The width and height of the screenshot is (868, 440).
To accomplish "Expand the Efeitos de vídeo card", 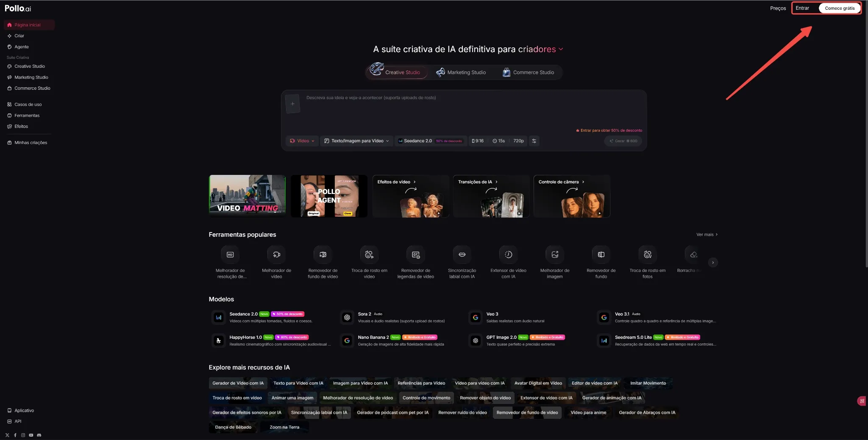I will click(x=410, y=196).
